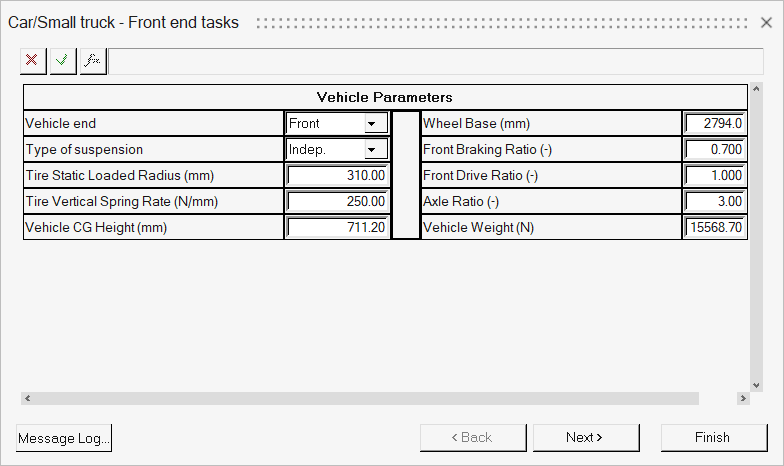Open the Type of suspension dropdown
Screen dimensions: 784x466
pyautogui.click(x=375, y=150)
